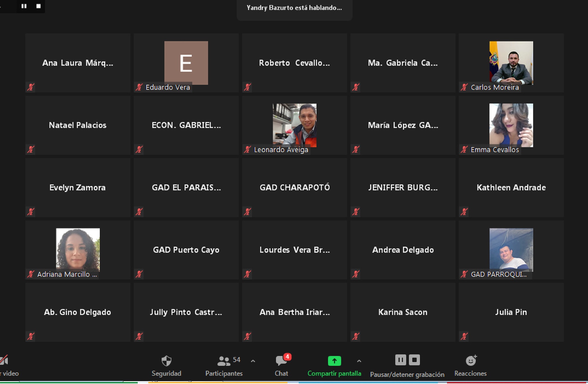Open the Seguridad shield icon
The width and height of the screenshot is (588, 384).
click(x=166, y=361)
